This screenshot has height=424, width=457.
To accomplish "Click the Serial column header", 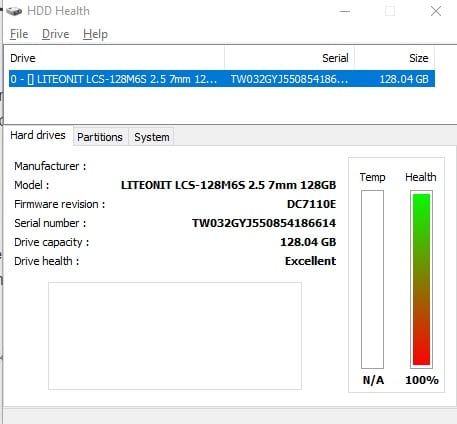I will coord(289,58).
